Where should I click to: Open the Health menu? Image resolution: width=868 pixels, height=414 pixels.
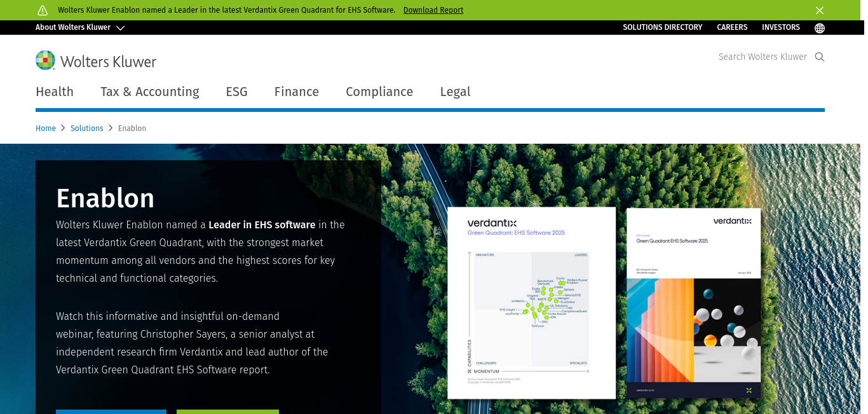pos(55,92)
